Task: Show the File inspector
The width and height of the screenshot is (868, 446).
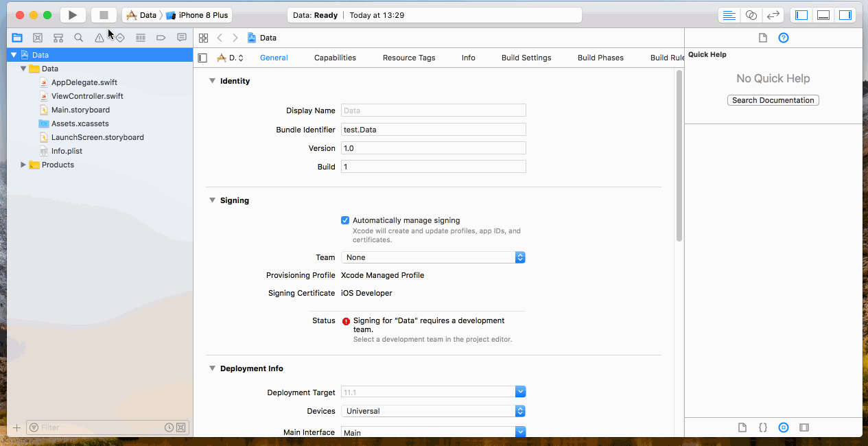Action: tap(762, 38)
